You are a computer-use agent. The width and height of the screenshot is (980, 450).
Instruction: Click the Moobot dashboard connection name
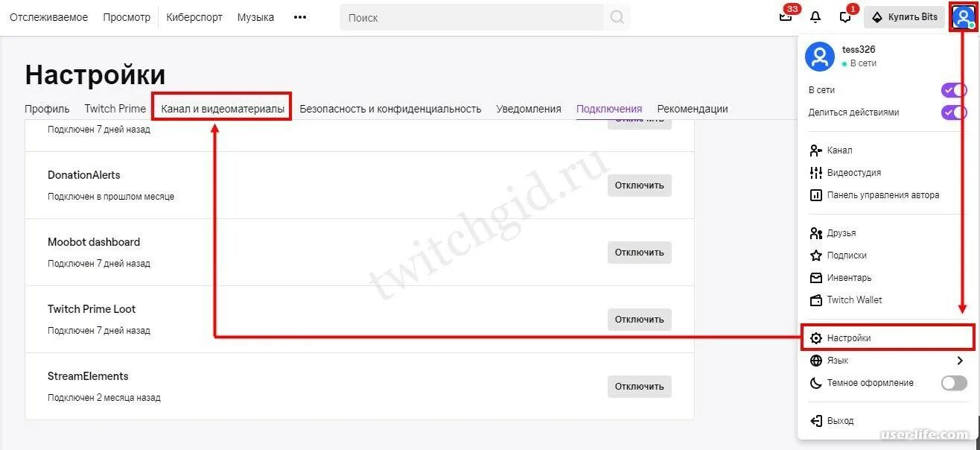tap(94, 242)
